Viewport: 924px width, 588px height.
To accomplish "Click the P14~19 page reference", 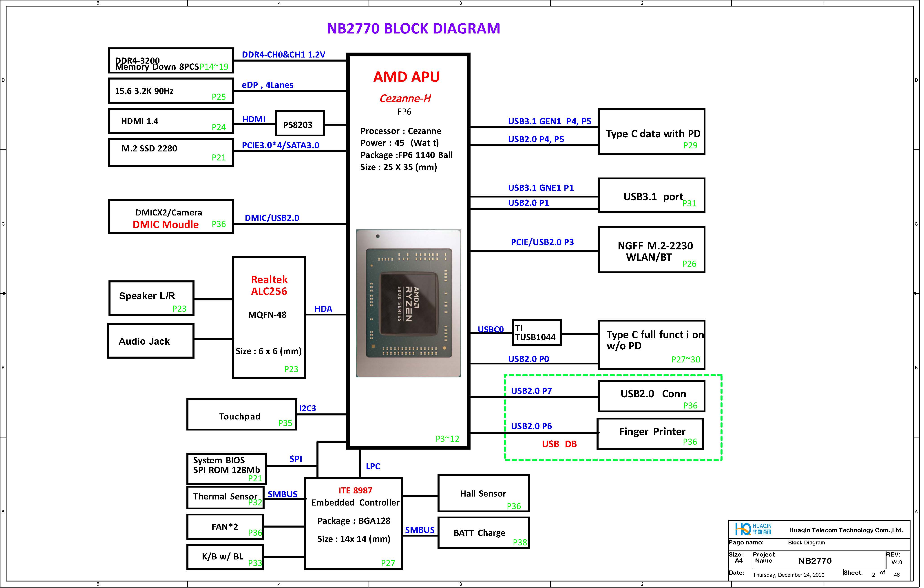I will [214, 67].
